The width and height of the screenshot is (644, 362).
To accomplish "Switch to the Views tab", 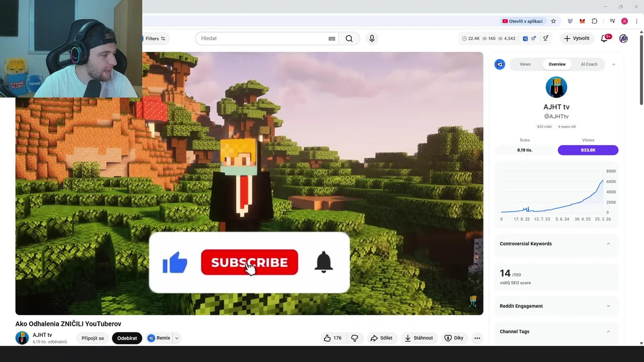I will click(525, 64).
